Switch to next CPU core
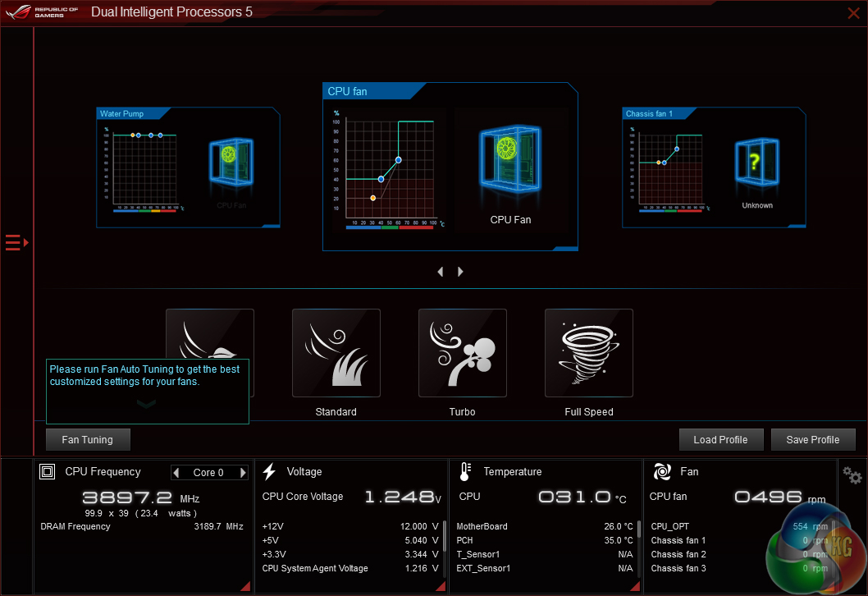The height and width of the screenshot is (596, 868). pos(243,473)
